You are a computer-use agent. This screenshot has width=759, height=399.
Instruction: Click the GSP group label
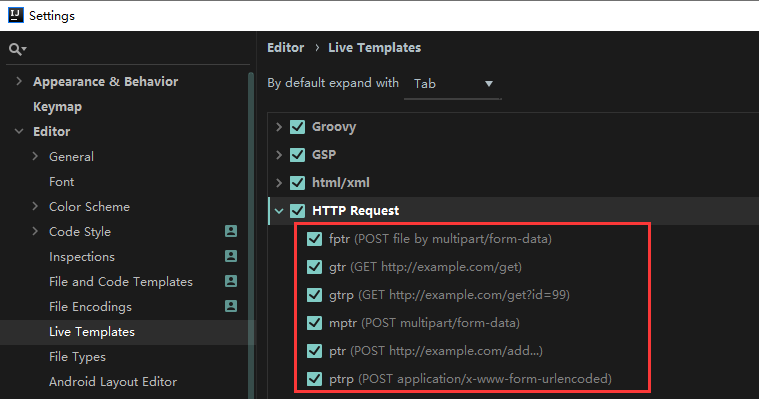point(324,155)
